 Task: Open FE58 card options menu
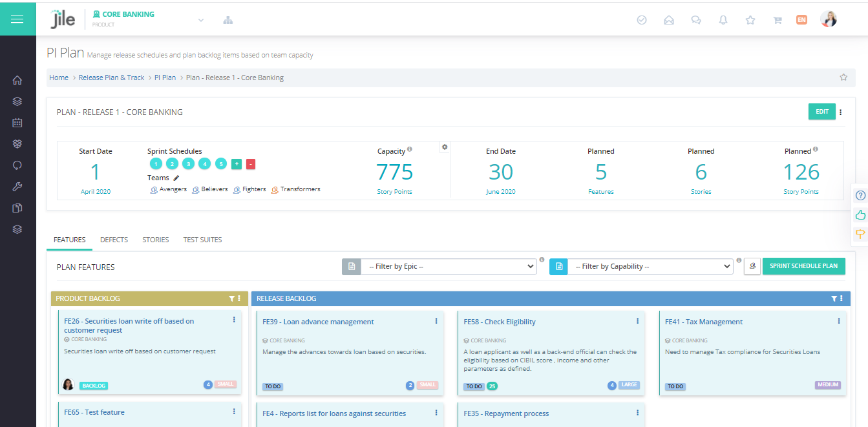tap(638, 321)
